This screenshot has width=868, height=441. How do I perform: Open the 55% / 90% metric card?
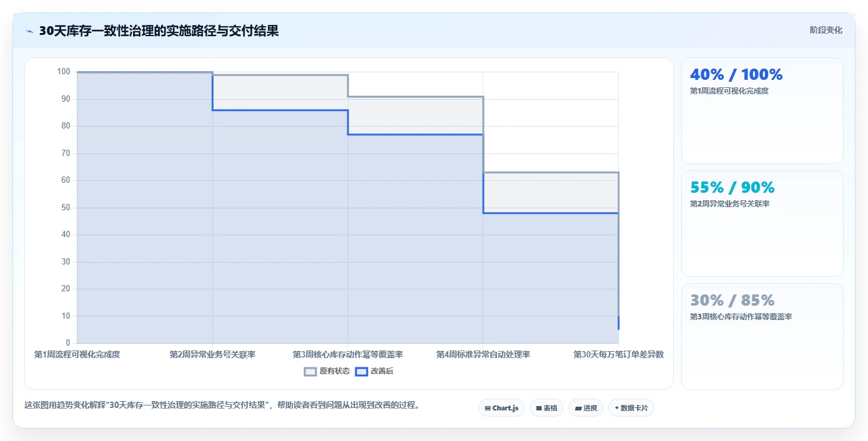(x=762, y=224)
